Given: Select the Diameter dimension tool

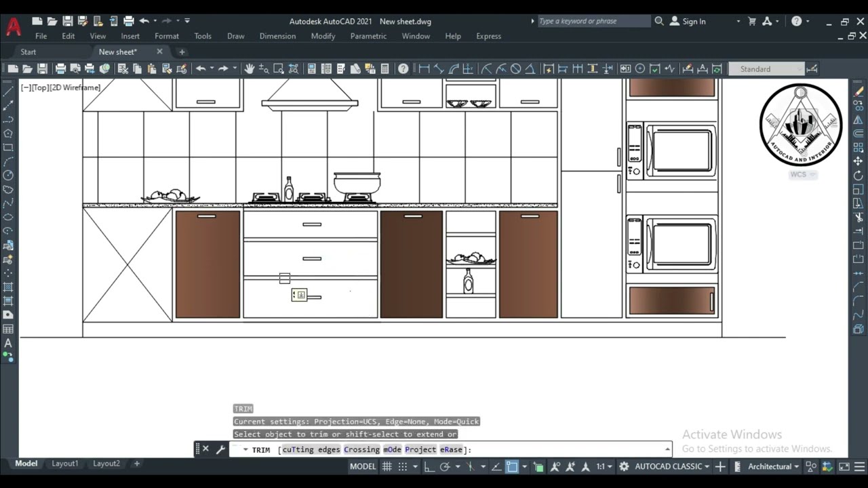Looking at the screenshot, I should pyautogui.click(x=516, y=68).
